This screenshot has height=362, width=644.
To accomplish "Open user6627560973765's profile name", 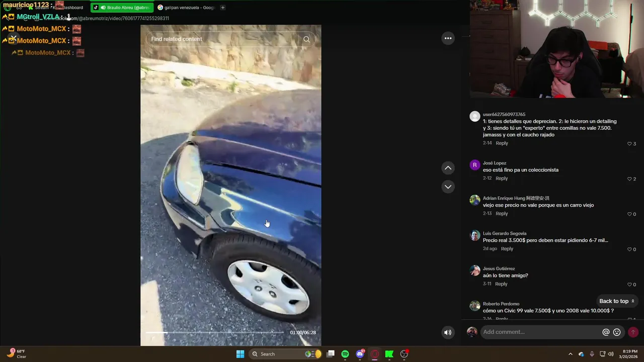I will (504, 115).
